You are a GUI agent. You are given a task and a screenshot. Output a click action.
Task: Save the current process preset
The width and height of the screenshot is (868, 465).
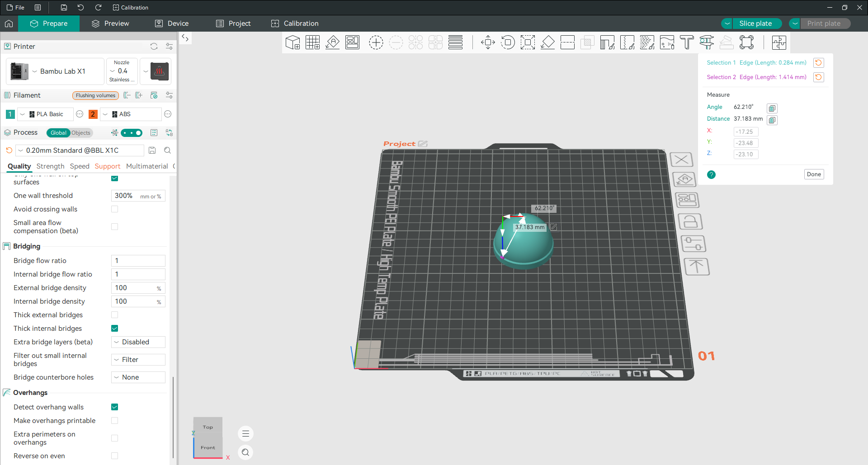tap(152, 150)
